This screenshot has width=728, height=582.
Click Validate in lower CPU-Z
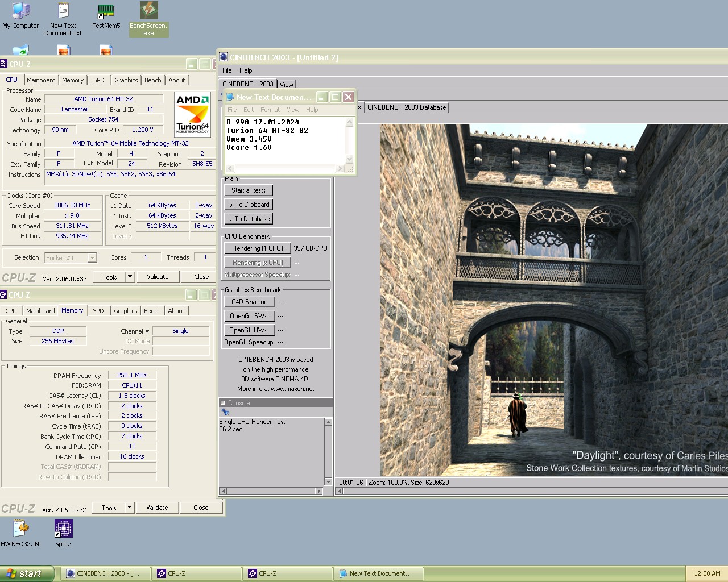(x=157, y=508)
